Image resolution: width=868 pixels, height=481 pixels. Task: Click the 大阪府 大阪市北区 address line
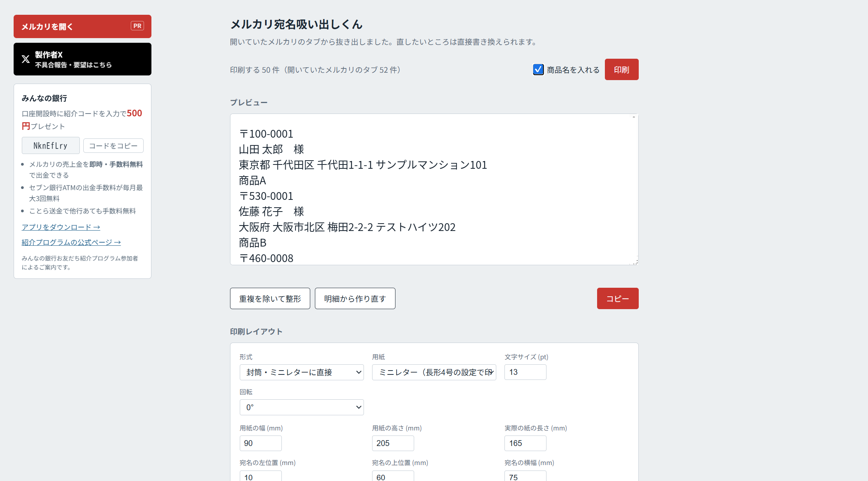coord(347,227)
